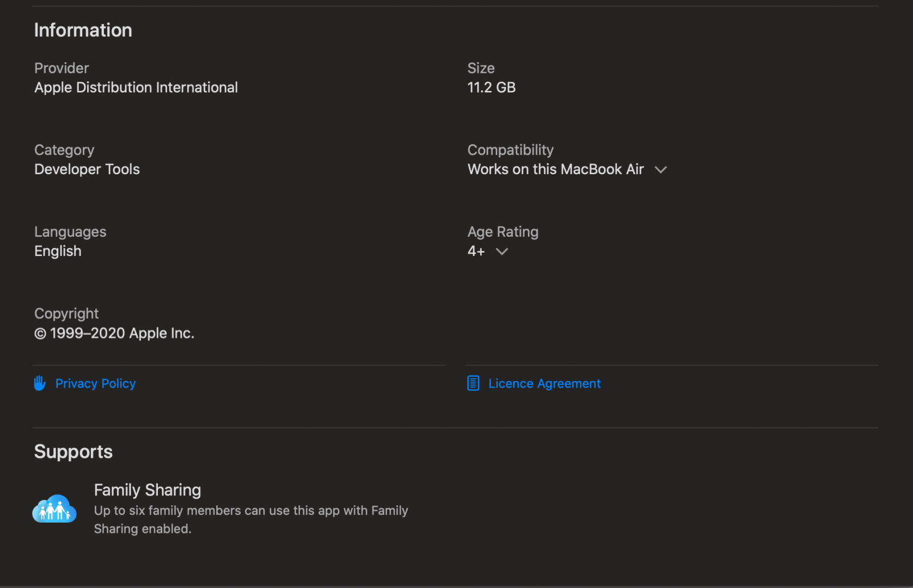Expand the Age Rating chevron
Screen dimensions: 913x588
[502, 252]
